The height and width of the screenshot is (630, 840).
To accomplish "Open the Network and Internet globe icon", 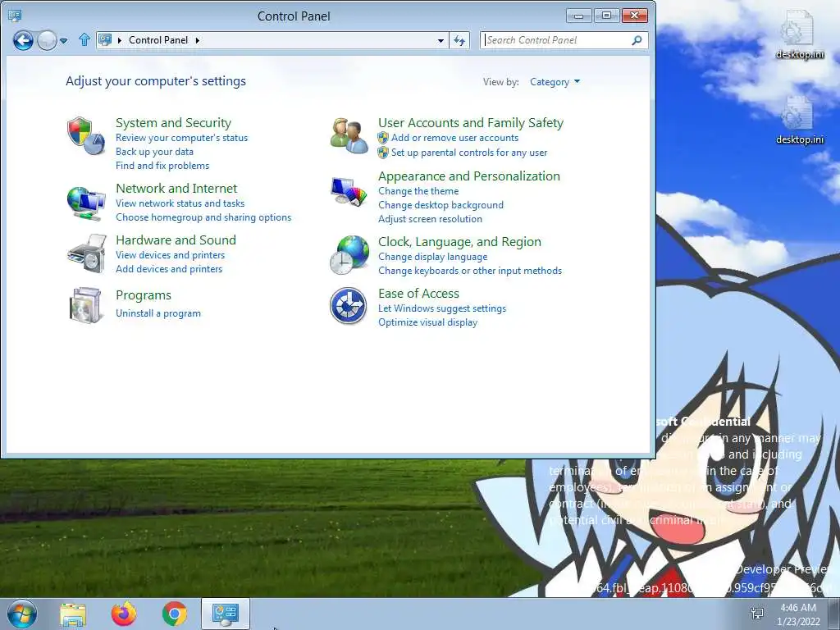I will pyautogui.click(x=85, y=203).
